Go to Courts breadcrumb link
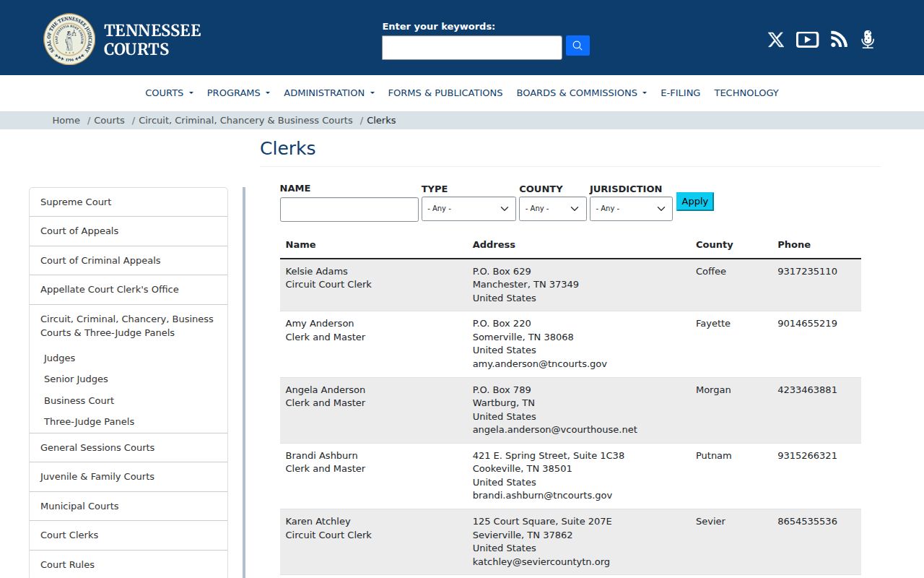This screenshot has width=924, height=578. point(109,121)
